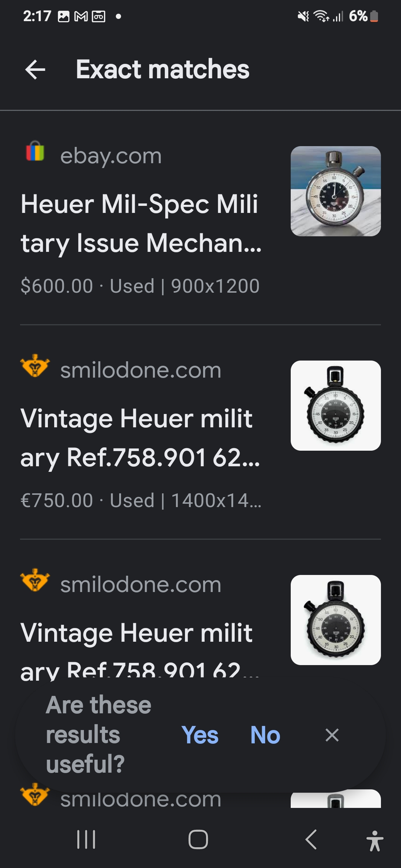Open Android recent apps button
Viewport: 401px width, 868px height.
pos(86,839)
